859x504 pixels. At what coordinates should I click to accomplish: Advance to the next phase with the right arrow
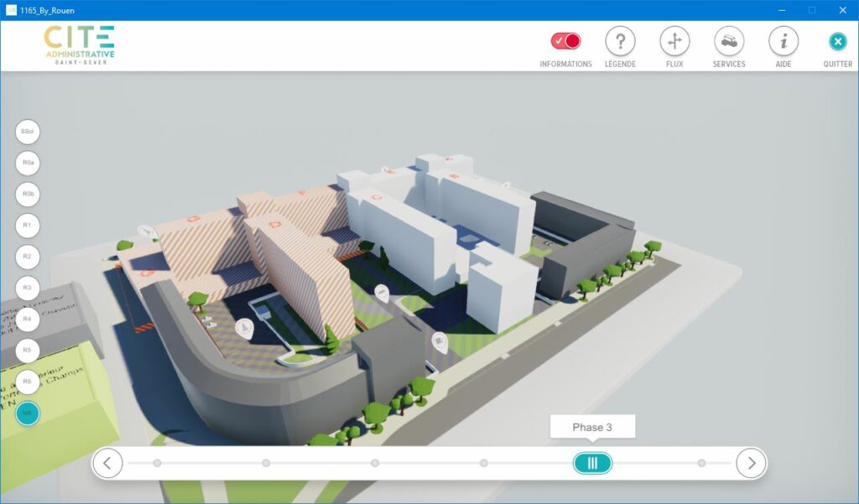751,463
